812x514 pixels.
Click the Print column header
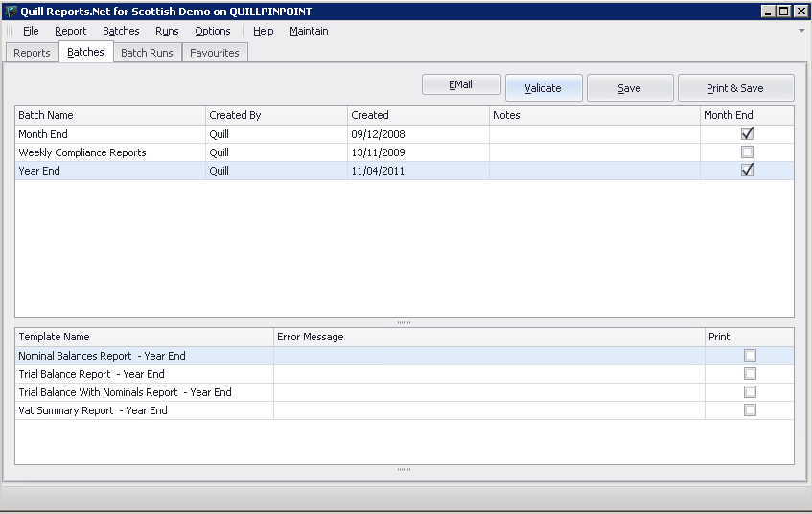coord(750,337)
